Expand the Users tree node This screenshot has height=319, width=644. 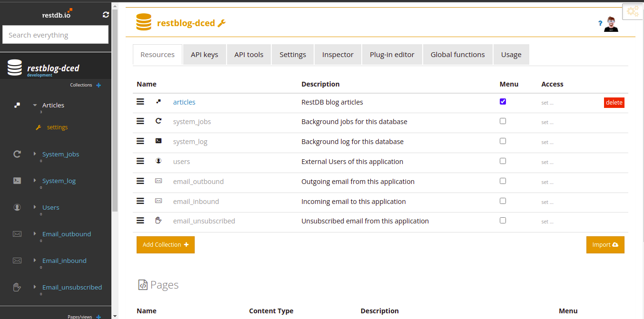(x=35, y=207)
